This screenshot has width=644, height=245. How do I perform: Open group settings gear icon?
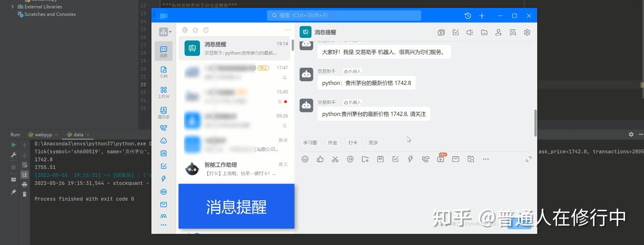(x=527, y=32)
